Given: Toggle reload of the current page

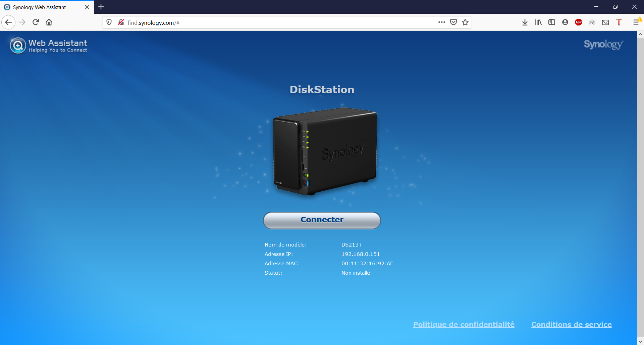Looking at the screenshot, I should 36,22.
